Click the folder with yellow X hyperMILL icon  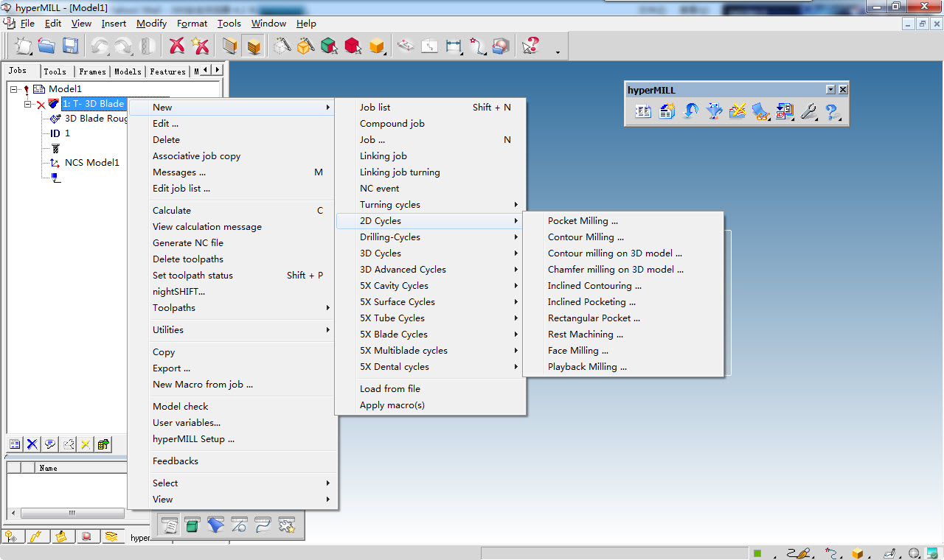[737, 111]
